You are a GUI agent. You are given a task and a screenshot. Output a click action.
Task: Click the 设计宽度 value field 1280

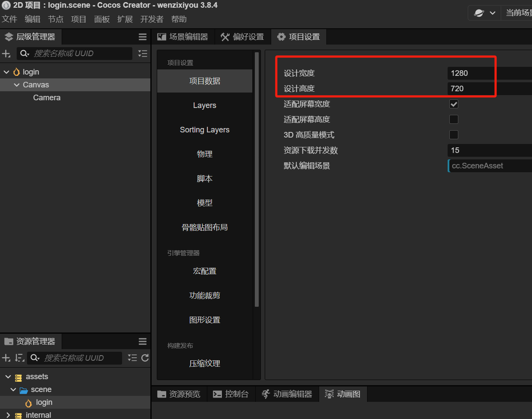tap(490, 73)
